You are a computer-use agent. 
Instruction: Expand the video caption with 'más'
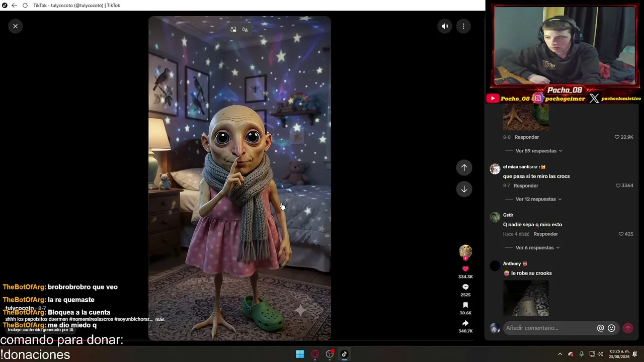[160, 319]
